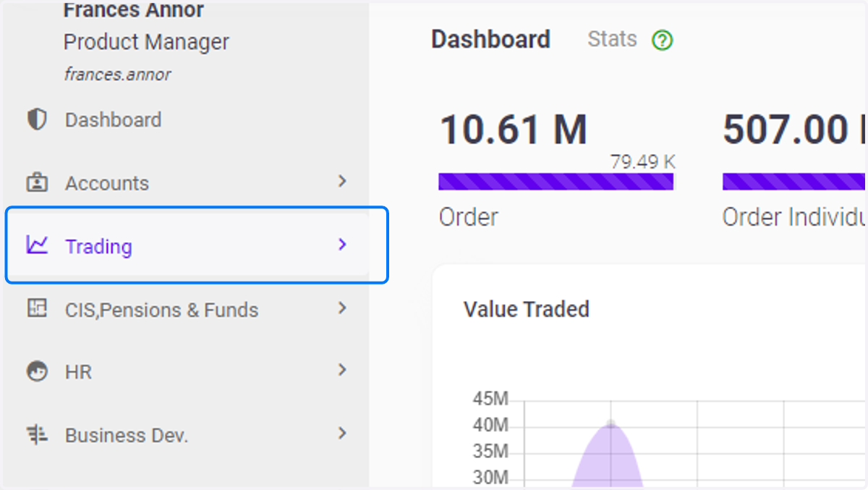This screenshot has width=868, height=490.
Task: Click the Business Dev. icon
Action: click(37, 435)
